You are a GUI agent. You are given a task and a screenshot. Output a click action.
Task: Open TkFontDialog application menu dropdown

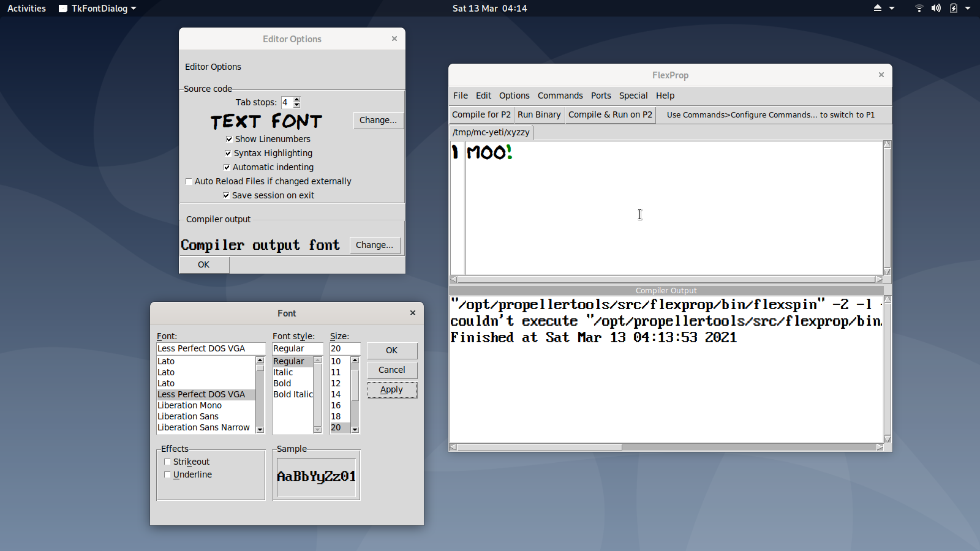coord(98,9)
